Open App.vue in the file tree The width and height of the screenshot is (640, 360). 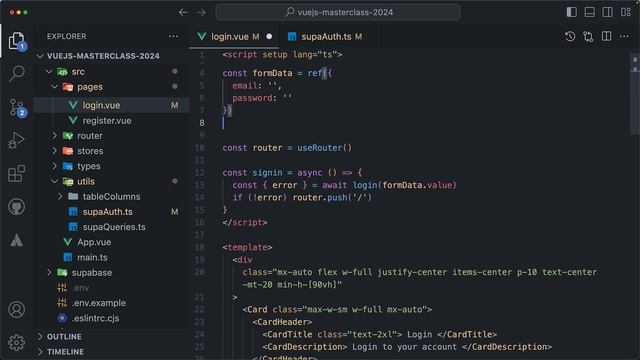pos(111,242)
